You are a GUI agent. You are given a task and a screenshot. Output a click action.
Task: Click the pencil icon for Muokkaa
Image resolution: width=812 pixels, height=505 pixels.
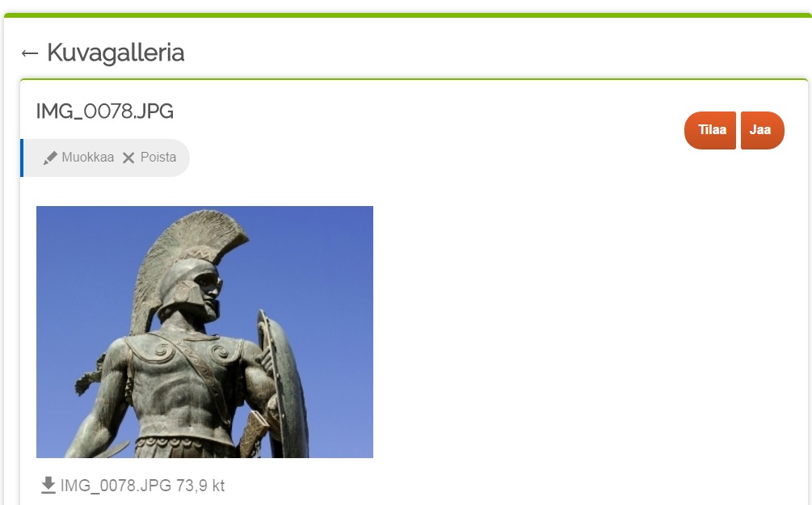point(50,158)
